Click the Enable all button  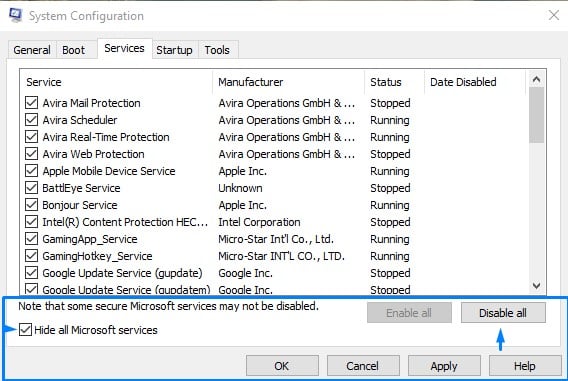(x=409, y=313)
